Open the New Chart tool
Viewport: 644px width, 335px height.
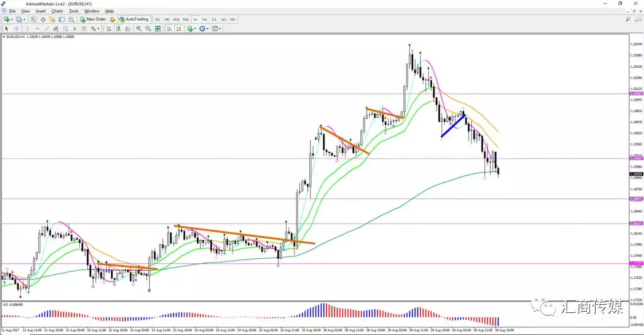pyautogui.click(x=6, y=20)
